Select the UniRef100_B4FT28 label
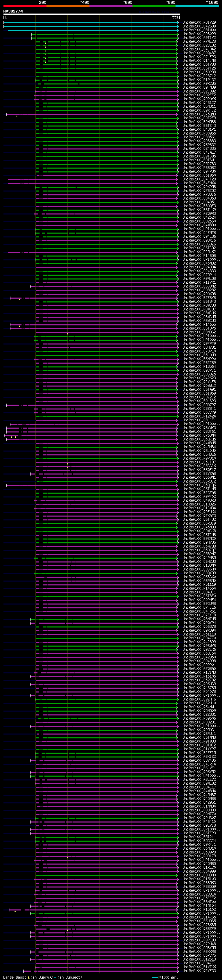This screenshot has height=980, width=222. 199,179
